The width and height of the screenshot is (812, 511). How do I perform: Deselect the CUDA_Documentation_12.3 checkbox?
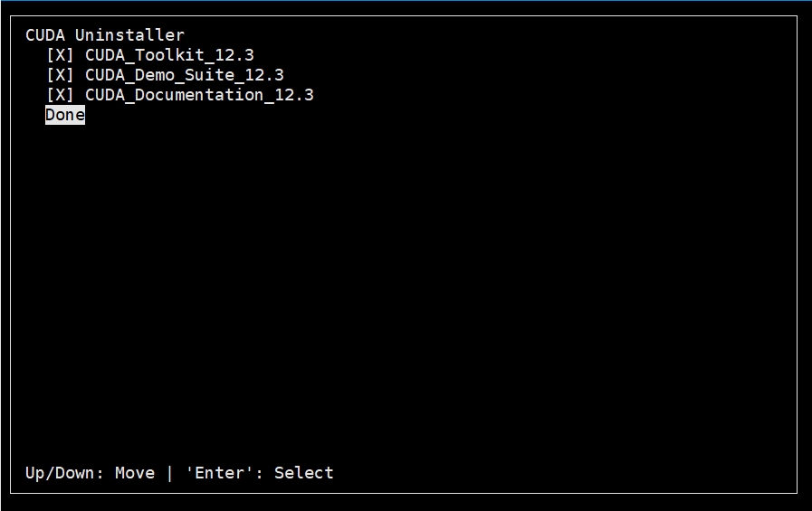coord(60,95)
